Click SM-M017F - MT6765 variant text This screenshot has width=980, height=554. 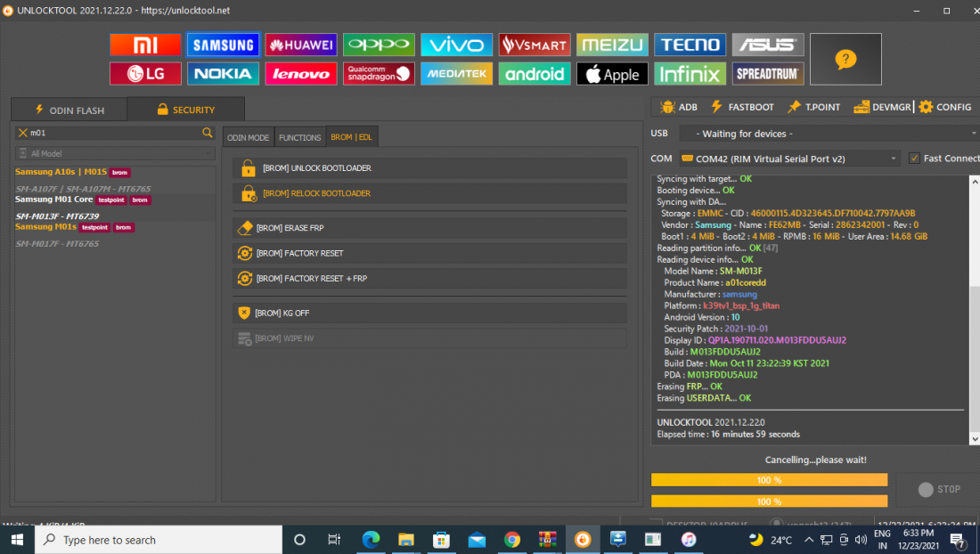click(x=57, y=243)
